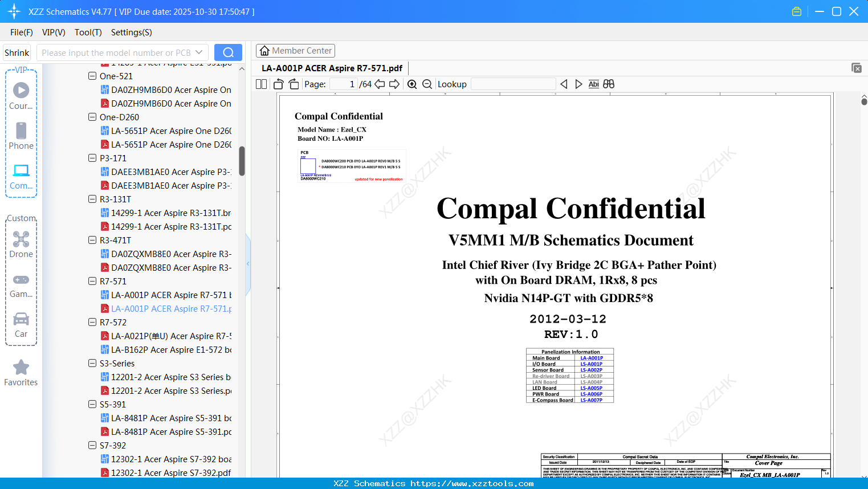868x489 pixels.
Task: Select the LA-A001P ACER Aspire R7-571.pdf tab
Action: coord(332,68)
